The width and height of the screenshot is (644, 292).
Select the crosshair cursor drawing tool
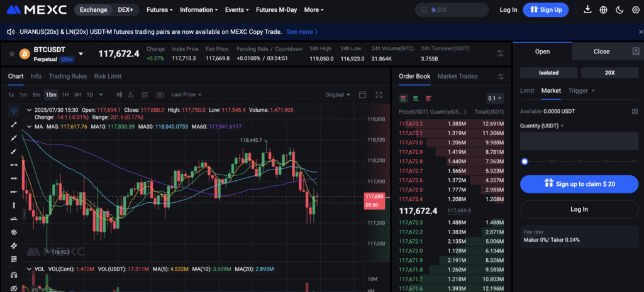[14, 111]
